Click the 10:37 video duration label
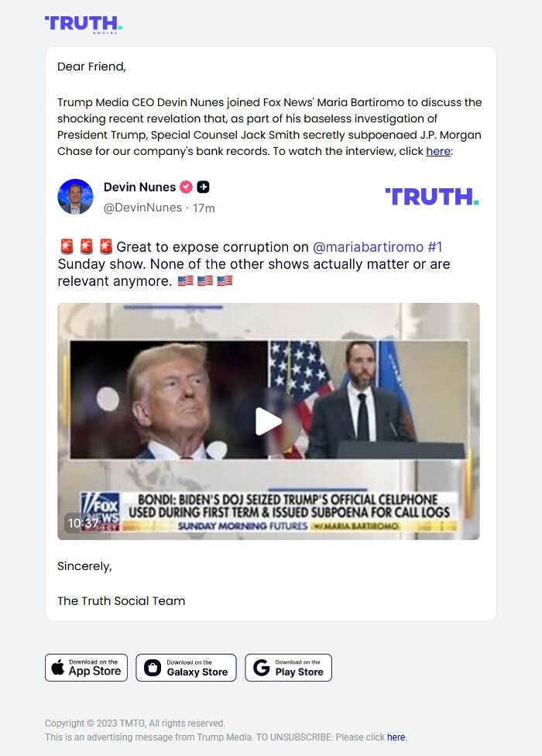Viewport: 542px width, 756px height. pos(83,523)
